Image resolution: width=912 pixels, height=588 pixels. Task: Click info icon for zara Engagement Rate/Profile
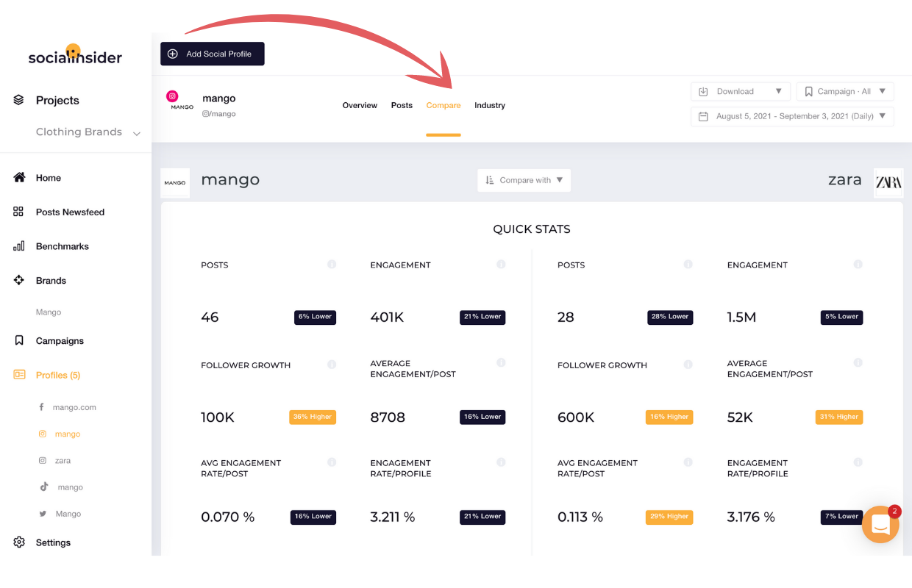pos(858,462)
